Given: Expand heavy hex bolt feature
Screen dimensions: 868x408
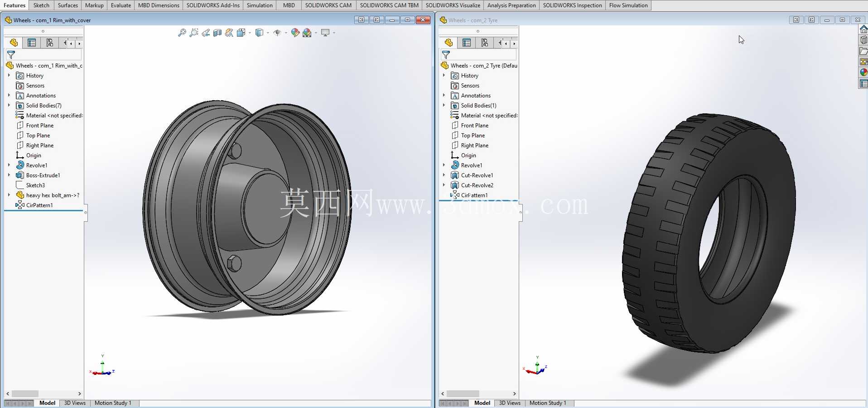Looking at the screenshot, I should pyautogui.click(x=9, y=195).
